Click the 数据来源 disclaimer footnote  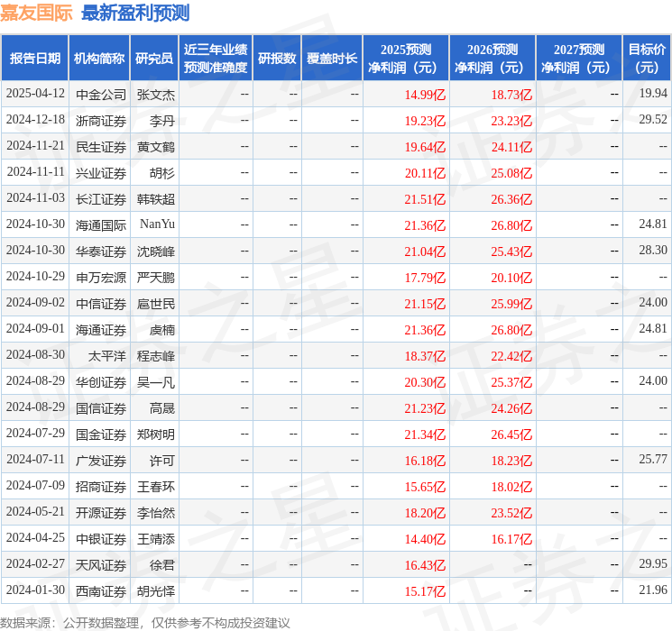(145, 622)
